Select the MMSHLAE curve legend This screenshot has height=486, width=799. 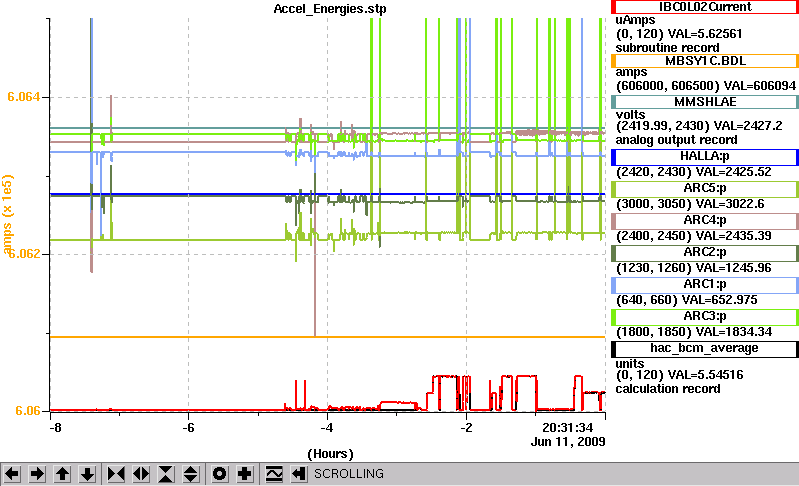pyautogui.click(x=705, y=102)
